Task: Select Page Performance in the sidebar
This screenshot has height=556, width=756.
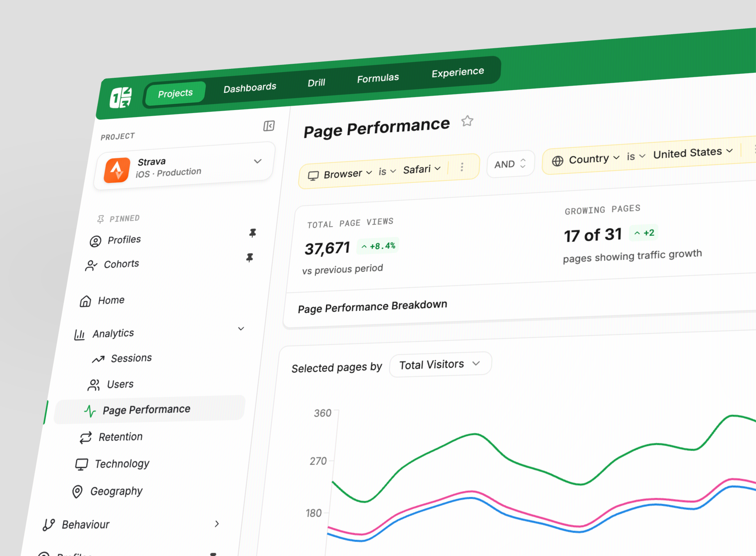Action: pos(149,410)
